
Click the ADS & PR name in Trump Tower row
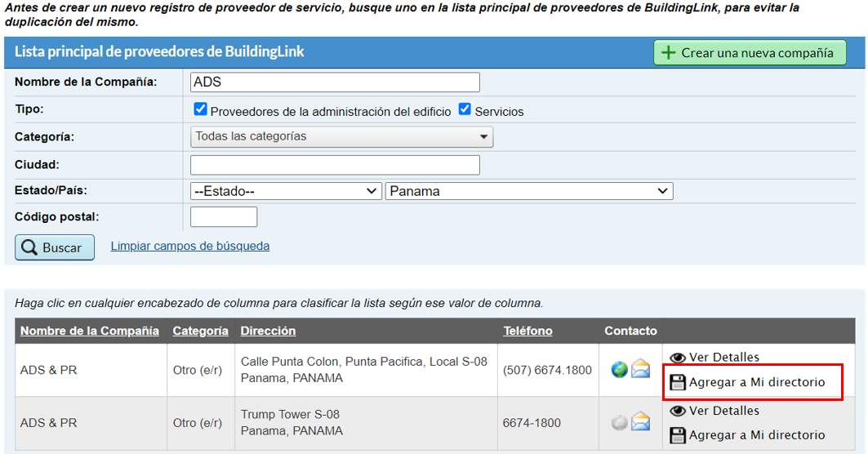49,422
